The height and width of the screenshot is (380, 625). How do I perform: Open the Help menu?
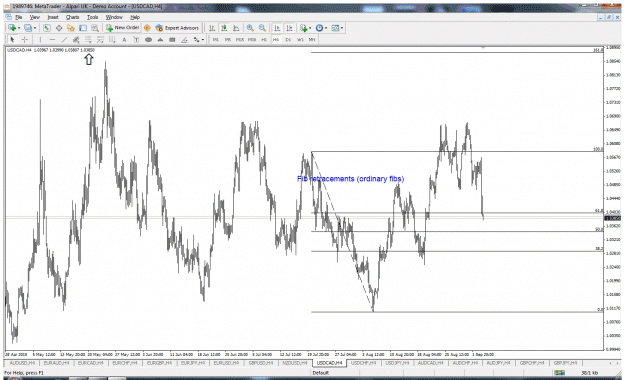click(x=135, y=17)
